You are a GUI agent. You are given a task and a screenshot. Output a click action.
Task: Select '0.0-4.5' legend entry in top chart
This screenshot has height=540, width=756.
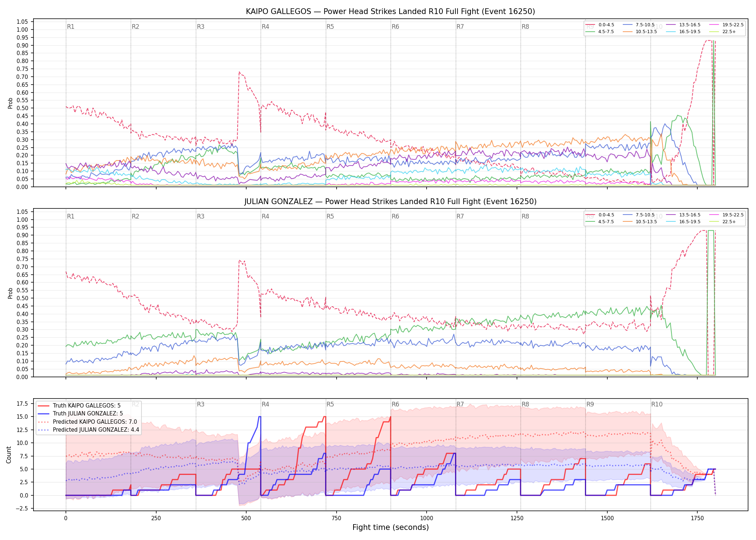(x=600, y=25)
